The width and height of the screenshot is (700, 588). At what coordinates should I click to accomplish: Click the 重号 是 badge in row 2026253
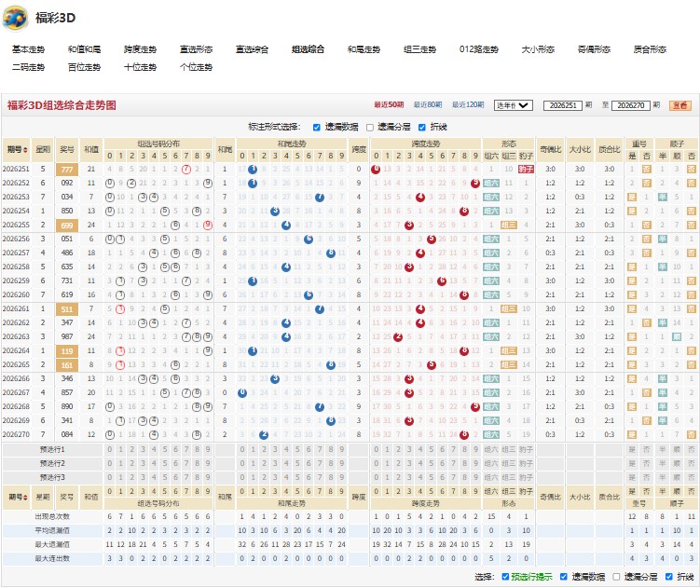[632, 197]
